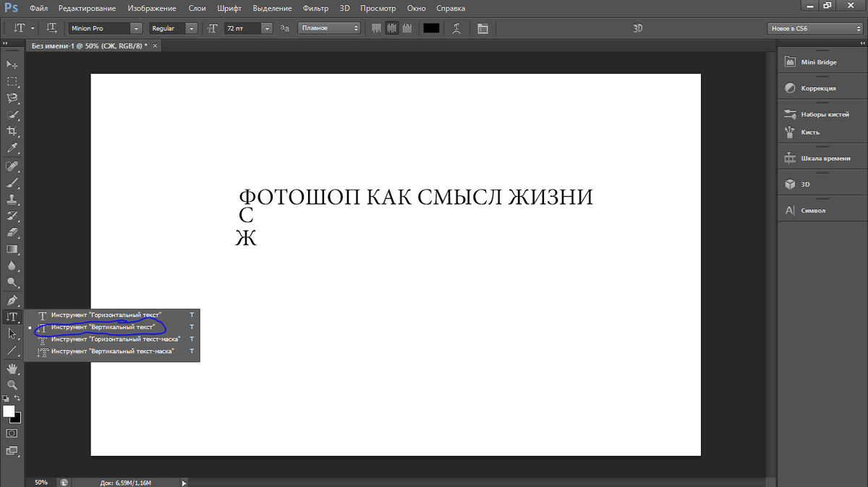Select the Clone Stamp tool

click(x=12, y=200)
